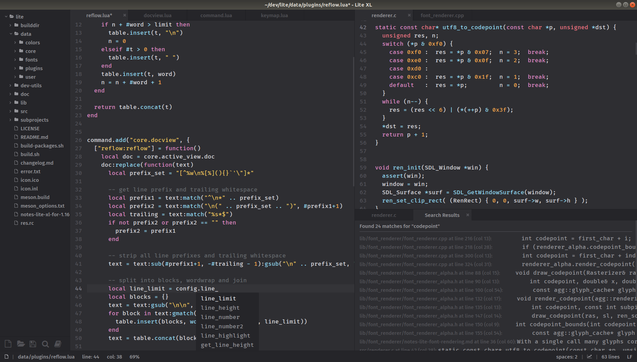This screenshot has height=362, width=637.
Task: Close the renderer.c top tab
Action: coord(409,15)
